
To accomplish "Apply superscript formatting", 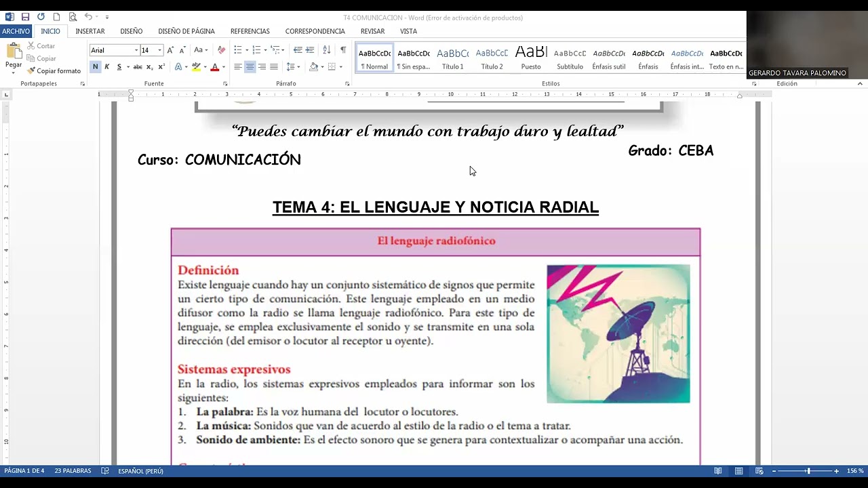I will [161, 67].
